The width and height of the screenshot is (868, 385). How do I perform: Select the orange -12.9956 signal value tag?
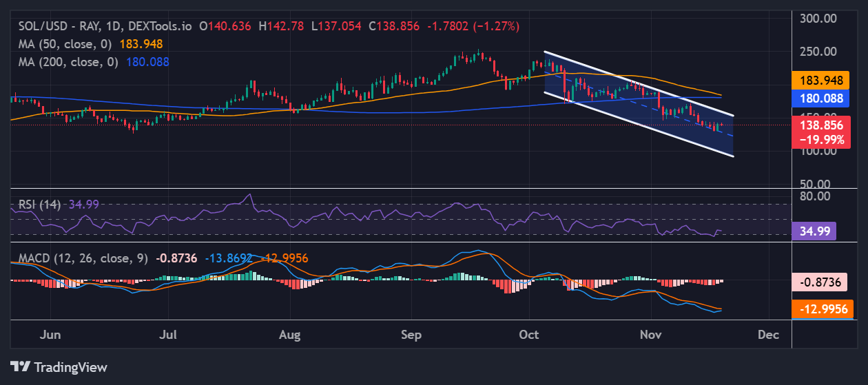823,309
